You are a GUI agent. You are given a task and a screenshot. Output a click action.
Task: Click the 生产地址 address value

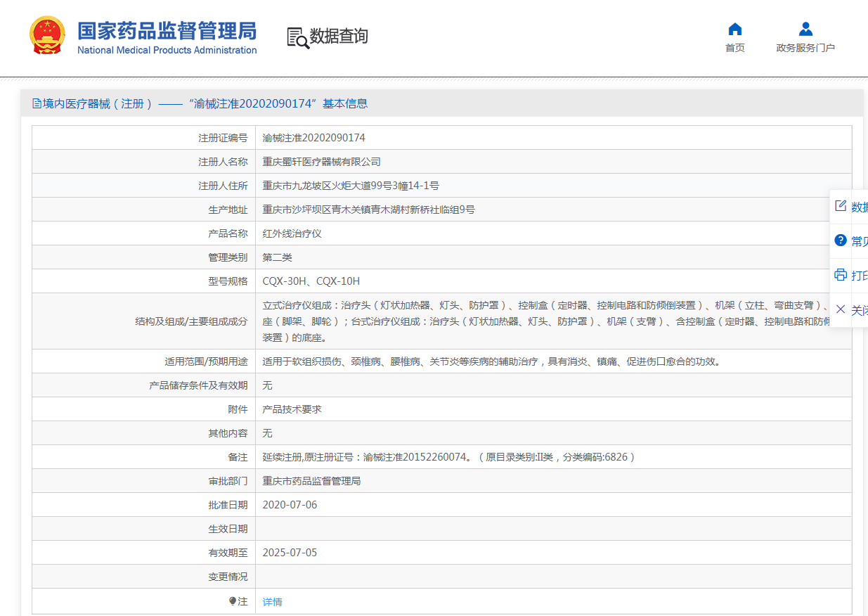coord(368,210)
